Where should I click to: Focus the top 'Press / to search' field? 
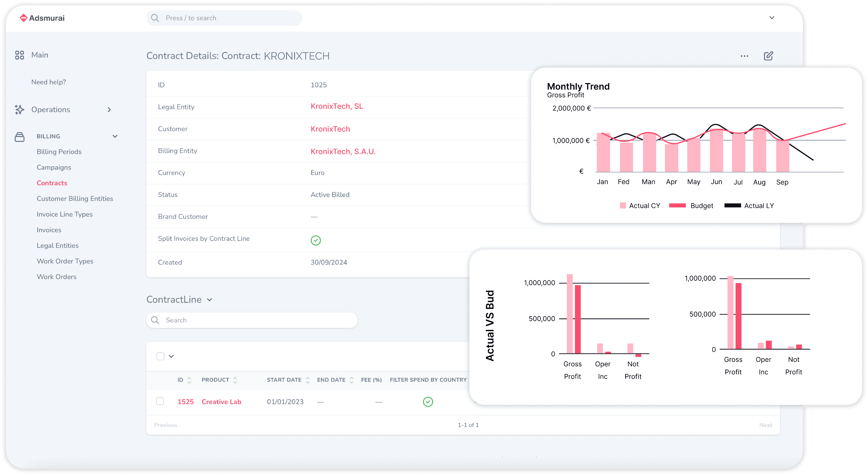pos(224,18)
